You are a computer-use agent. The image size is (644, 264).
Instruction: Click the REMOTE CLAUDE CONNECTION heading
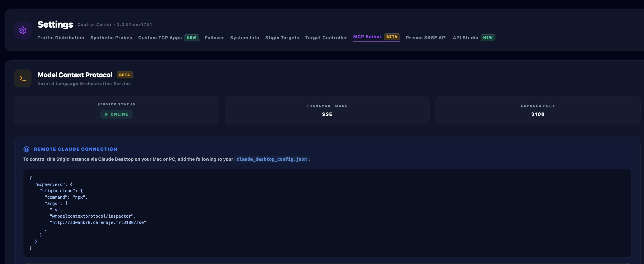pyautogui.click(x=75, y=149)
